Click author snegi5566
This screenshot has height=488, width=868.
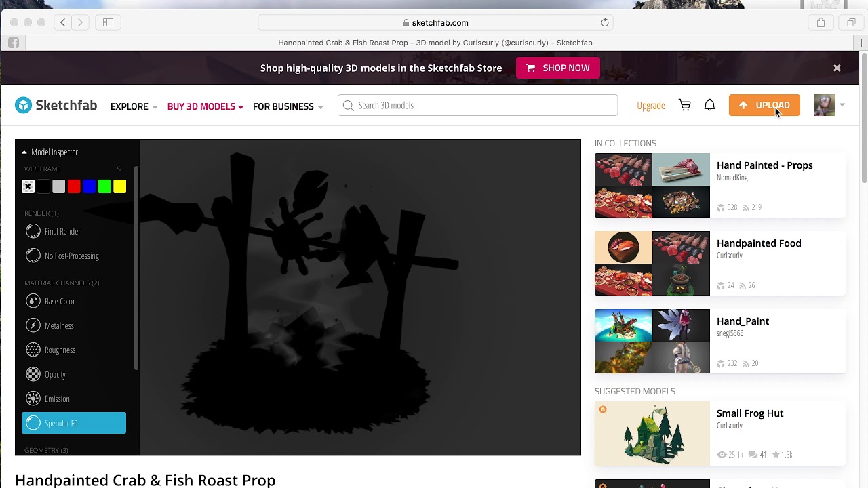coord(730,333)
